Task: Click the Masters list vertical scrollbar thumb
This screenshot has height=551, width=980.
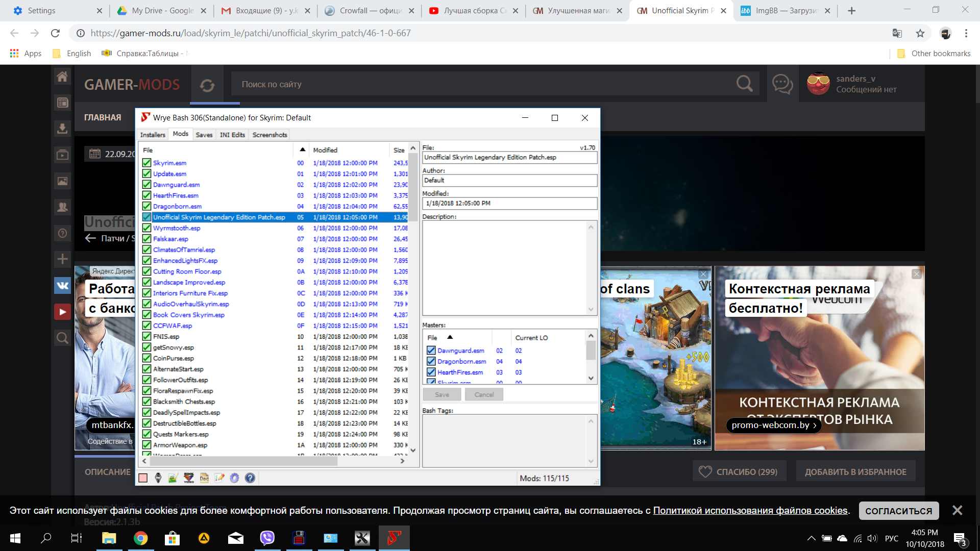Action: 591,350
